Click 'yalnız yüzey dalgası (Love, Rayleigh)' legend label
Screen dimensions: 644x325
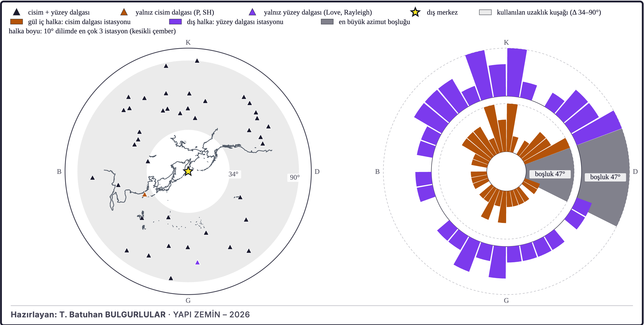pyautogui.click(x=318, y=12)
